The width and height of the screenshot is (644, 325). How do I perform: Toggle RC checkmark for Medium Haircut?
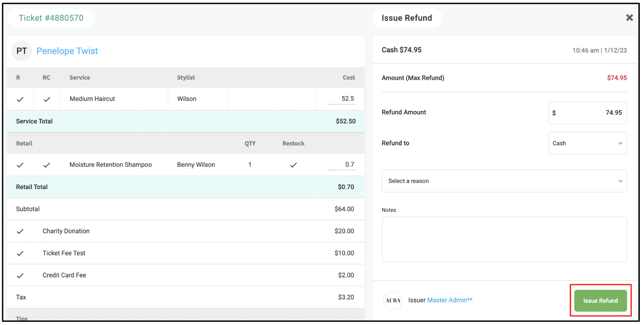[x=47, y=99]
